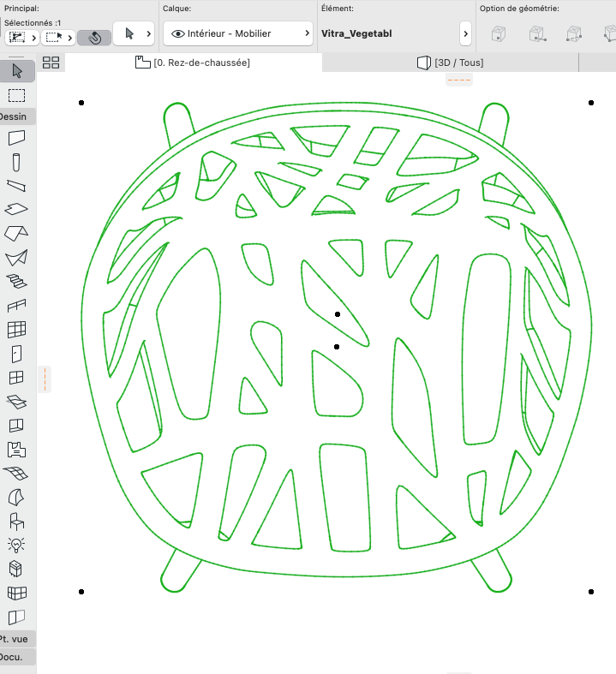Toggle the eye icon for layer visibility
616x674 pixels.
coord(178,33)
